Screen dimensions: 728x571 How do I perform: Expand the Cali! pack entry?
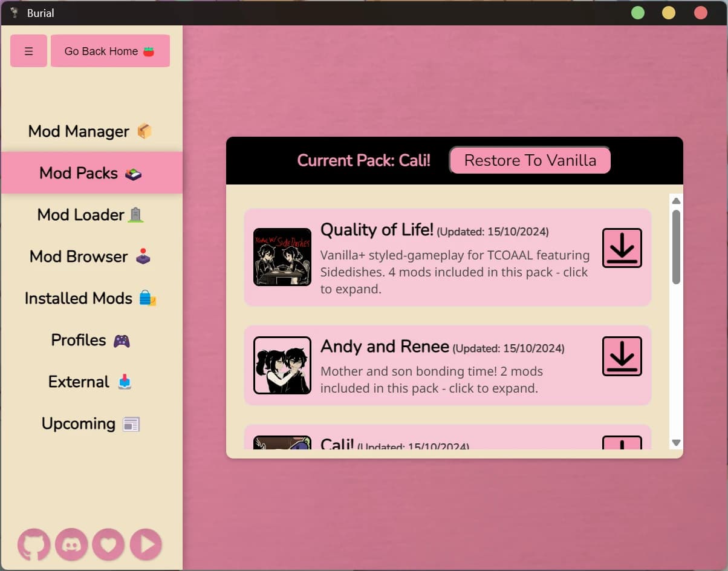[x=448, y=437]
